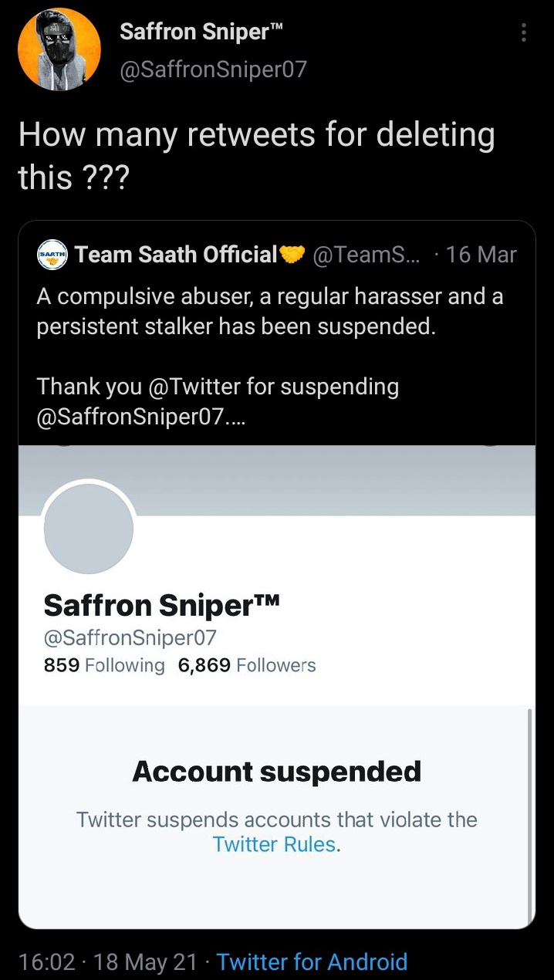
Task: Click the blank grey avatar in suspended profile
Action: 89,529
